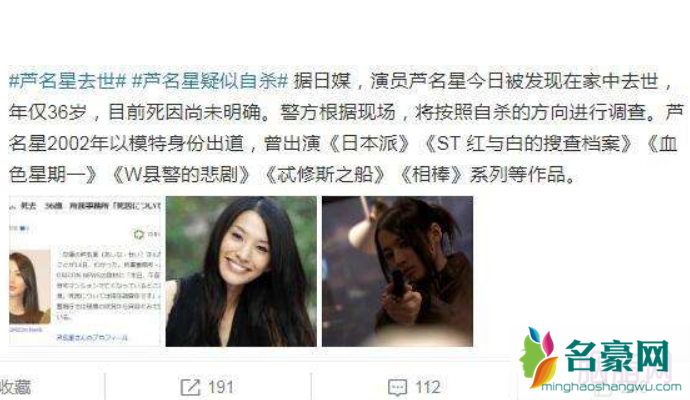Enlarge the photo of woman aiming a gun
The width and height of the screenshot is (690, 400).
point(397,271)
